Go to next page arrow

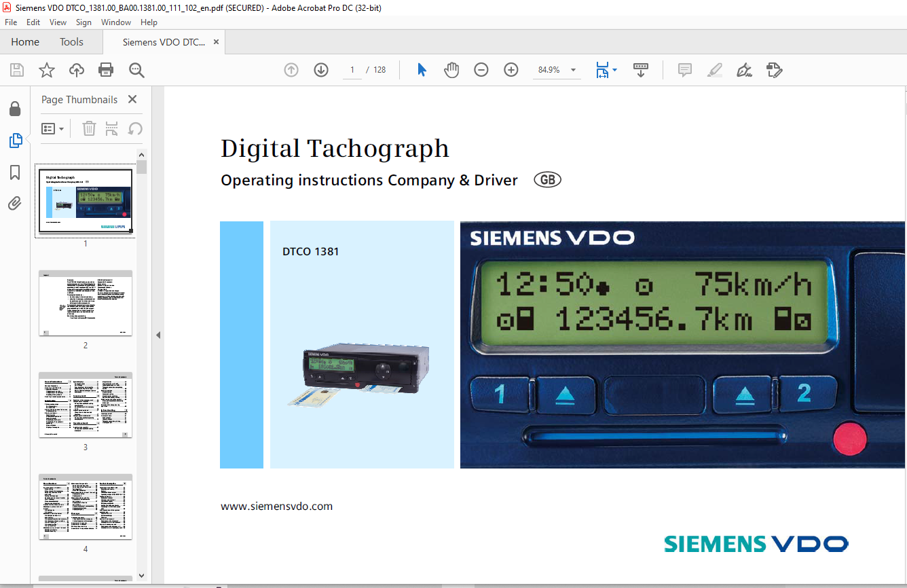tap(321, 70)
